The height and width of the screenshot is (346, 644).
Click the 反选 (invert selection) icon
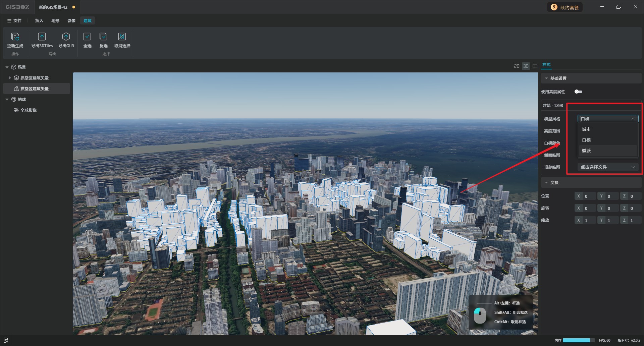103,37
